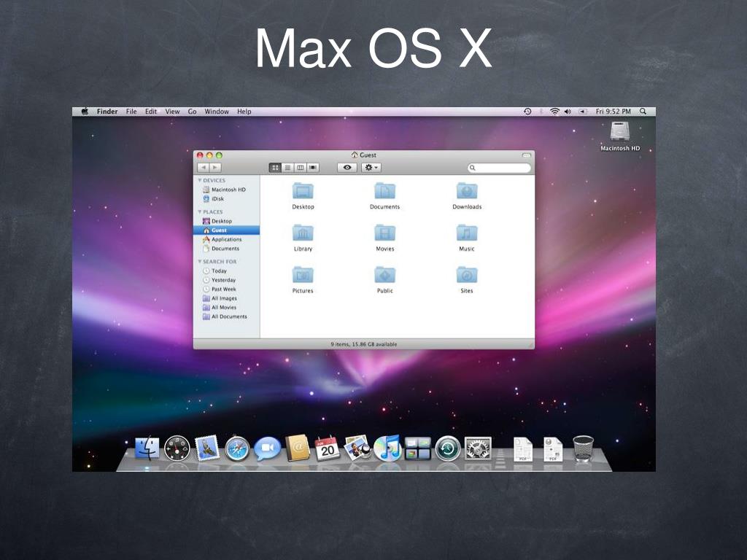Switch Finder to list view
The height and width of the screenshot is (560, 747).
(287, 168)
